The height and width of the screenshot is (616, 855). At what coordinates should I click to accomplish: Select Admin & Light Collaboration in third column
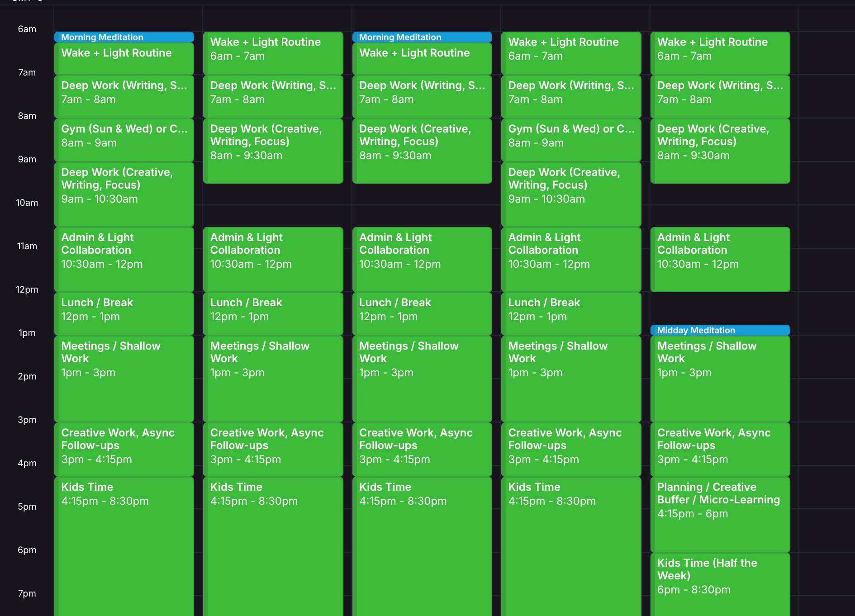(x=422, y=259)
